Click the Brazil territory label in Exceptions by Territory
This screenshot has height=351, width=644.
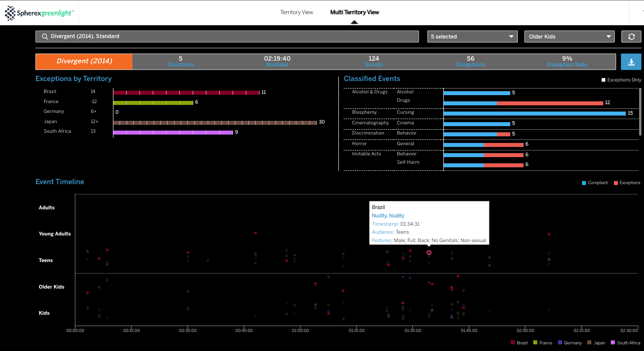point(50,92)
